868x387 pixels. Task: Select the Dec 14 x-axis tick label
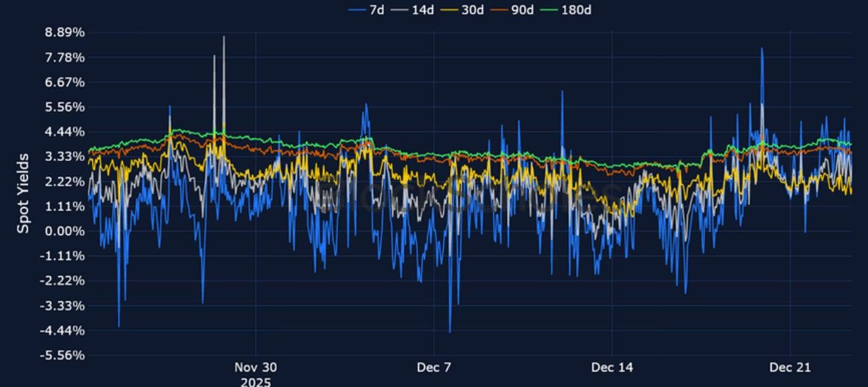tap(612, 367)
